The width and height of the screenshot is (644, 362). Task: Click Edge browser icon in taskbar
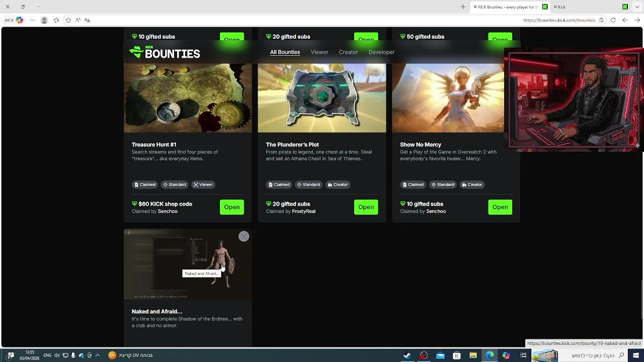point(490,355)
